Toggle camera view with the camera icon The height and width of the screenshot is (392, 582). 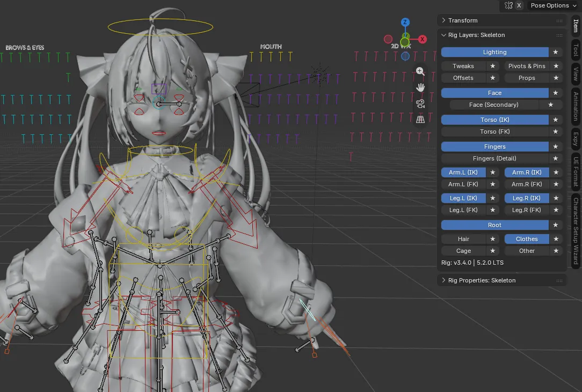click(x=420, y=104)
